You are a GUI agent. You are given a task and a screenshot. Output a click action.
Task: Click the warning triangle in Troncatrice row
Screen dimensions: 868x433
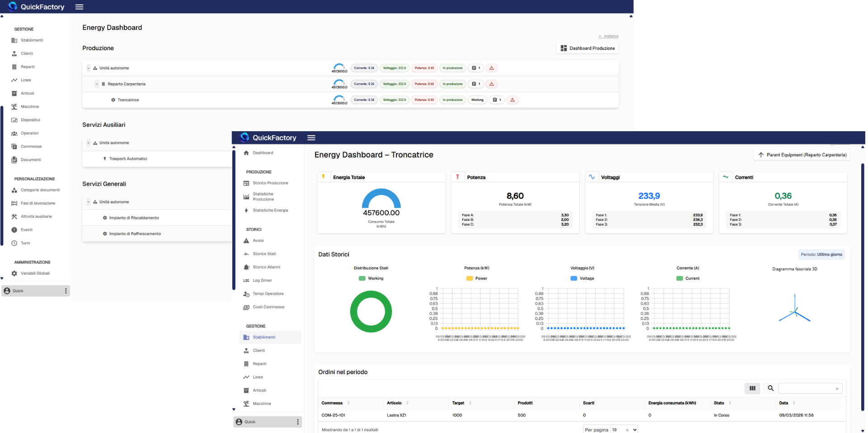[x=512, y=100]
